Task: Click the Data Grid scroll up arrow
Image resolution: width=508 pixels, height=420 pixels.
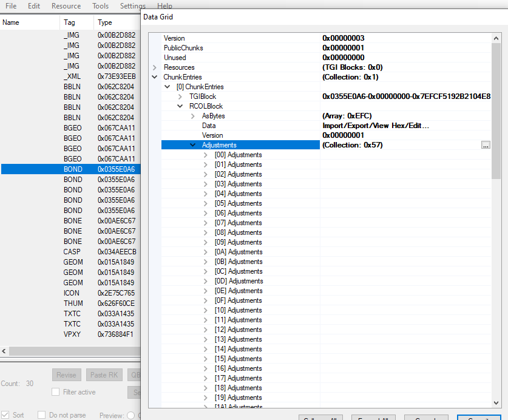Action: click(496, 38)
